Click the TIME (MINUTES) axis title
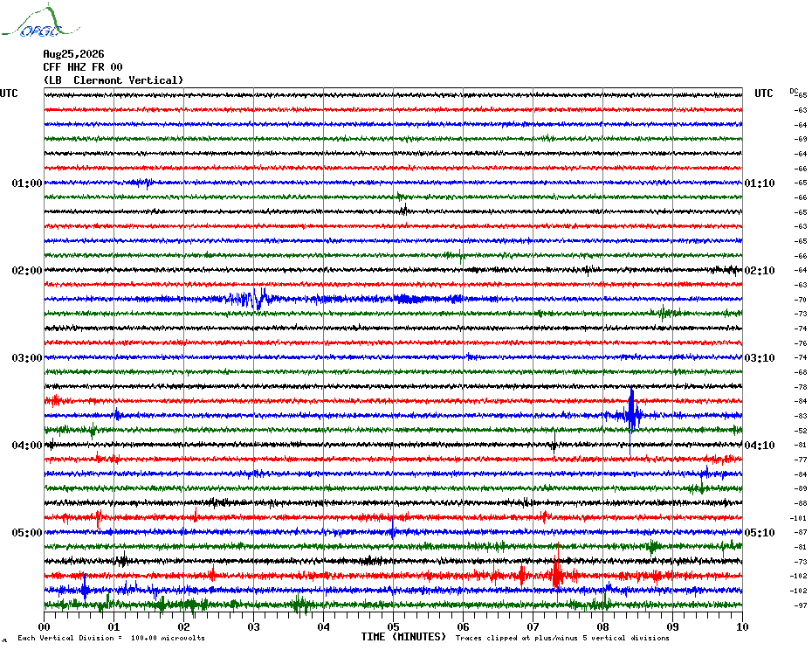This screenshot has width=812, height=650. 403,637
